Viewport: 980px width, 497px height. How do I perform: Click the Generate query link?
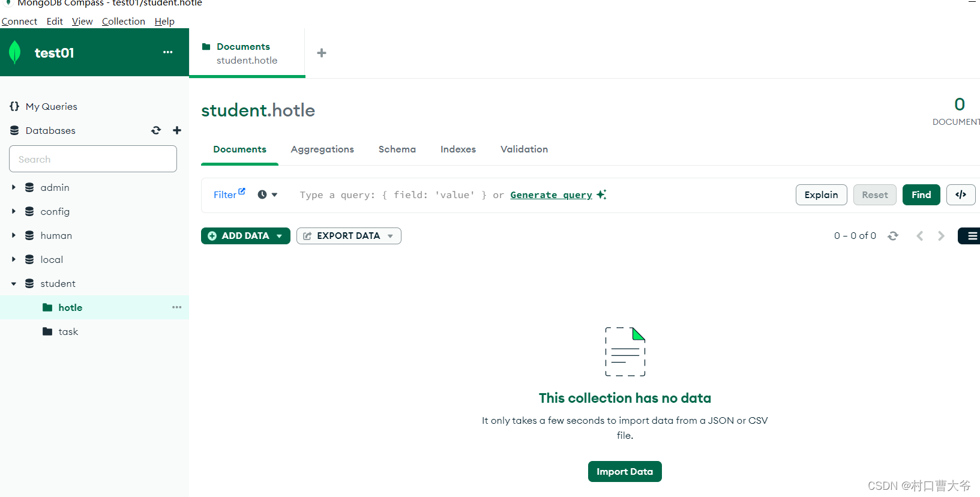[551, 194]
